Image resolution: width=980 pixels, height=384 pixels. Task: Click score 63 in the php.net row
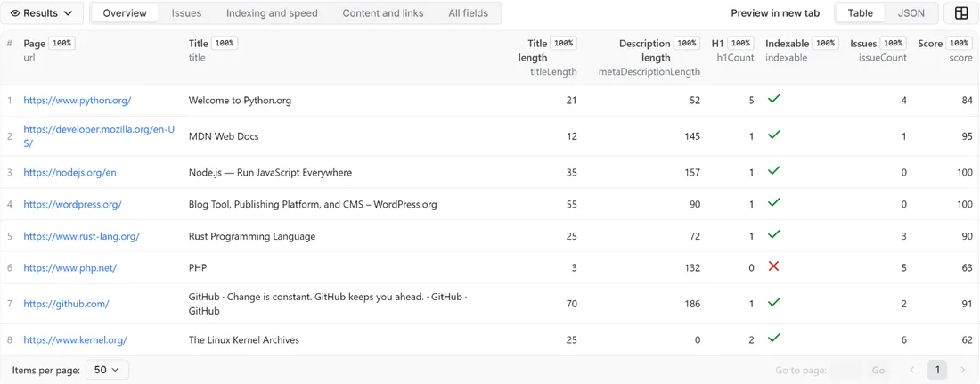[x=967, y=267]
